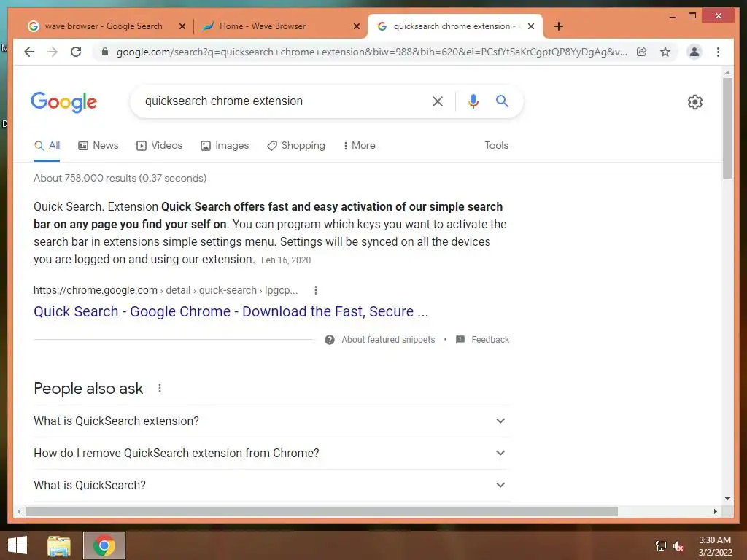Send Feedback on featured snippet
This screenshot has height=560, width=747.
pyautogui.click(x=489, y=340)
